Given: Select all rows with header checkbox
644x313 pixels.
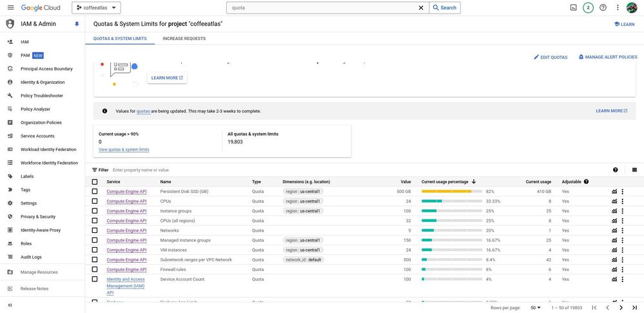Looking at the screenshot, I should (x=95, y=182).
